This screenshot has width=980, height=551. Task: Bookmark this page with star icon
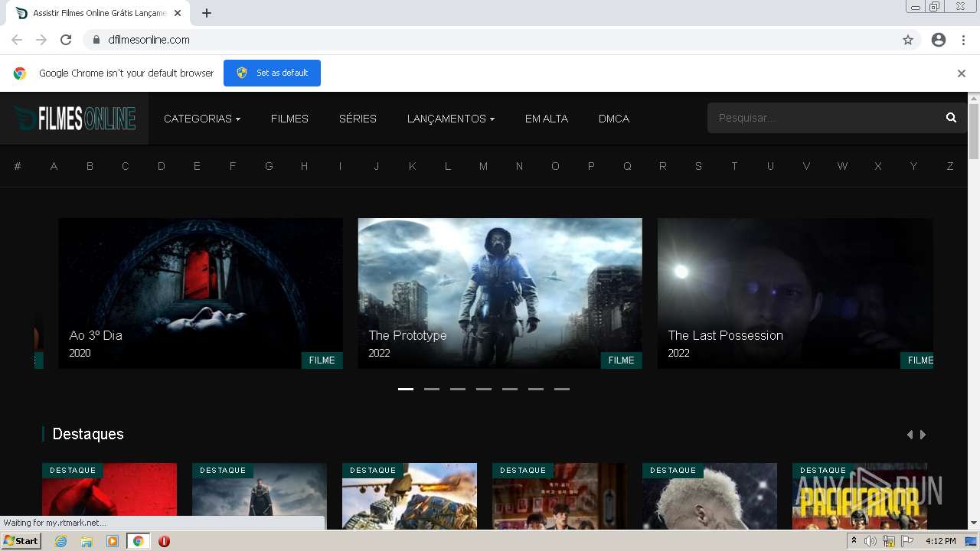(908, 40)
